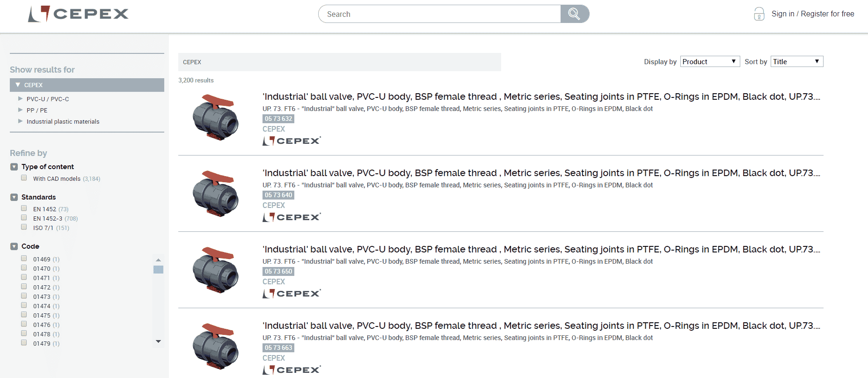Expand the PVC-U / PVC-C tree item
This screenshot has width=868, height=378.
20,99
